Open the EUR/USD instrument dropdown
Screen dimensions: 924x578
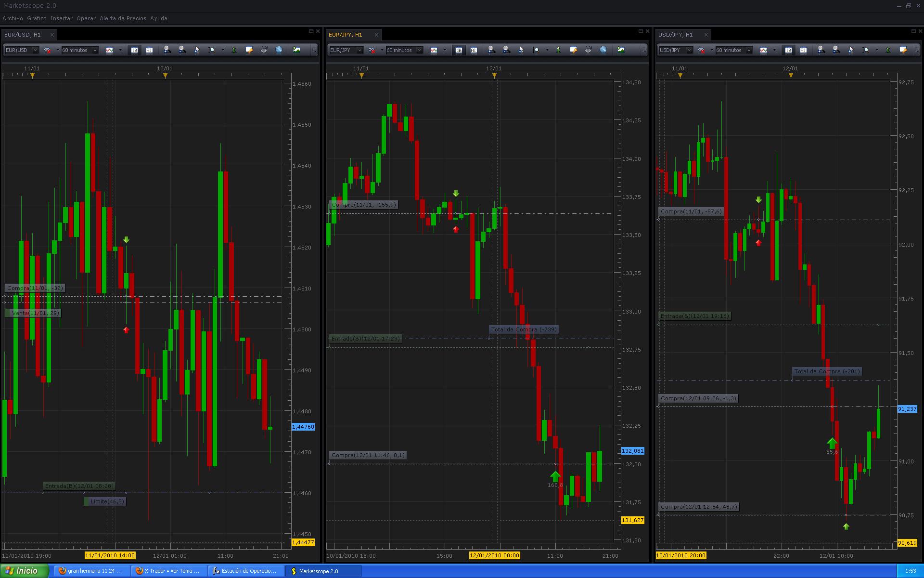point(35,50)
